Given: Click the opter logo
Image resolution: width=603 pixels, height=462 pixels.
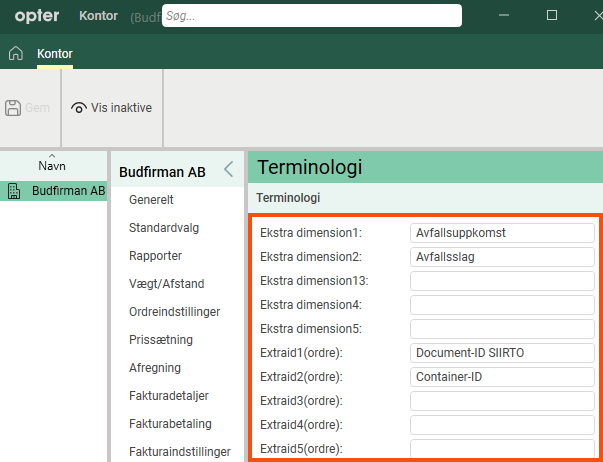Looking at the screenshot, I should pyautogui.click(x=36, y=16).
